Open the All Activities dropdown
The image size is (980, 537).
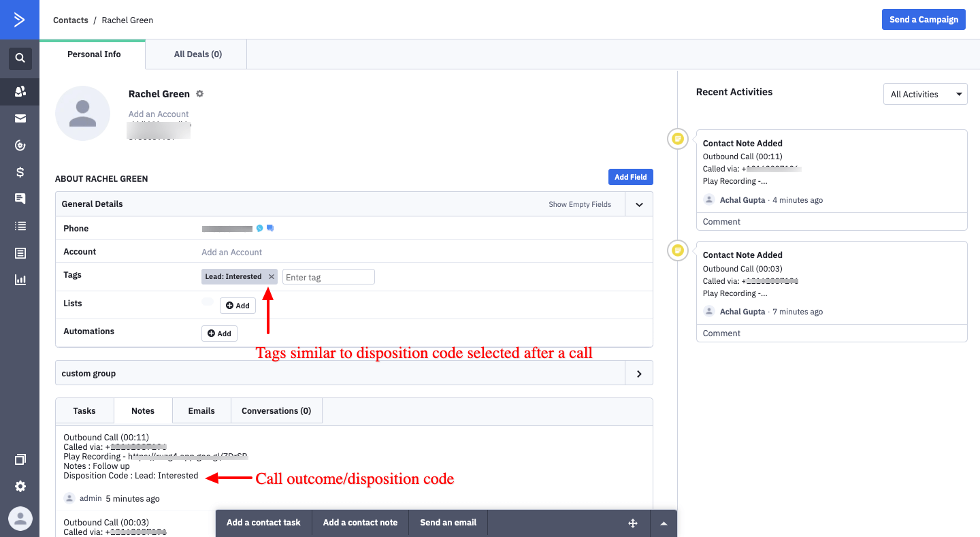pos(925,94)
